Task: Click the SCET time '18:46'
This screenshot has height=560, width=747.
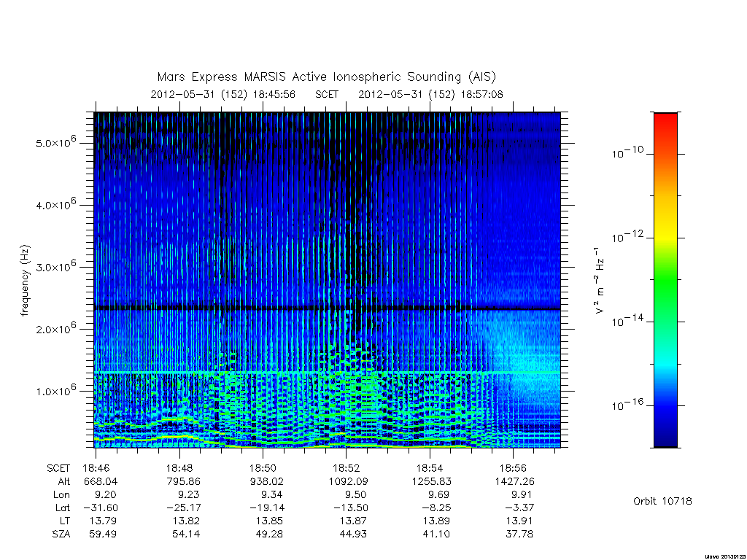Action: (x=96, y=468)
